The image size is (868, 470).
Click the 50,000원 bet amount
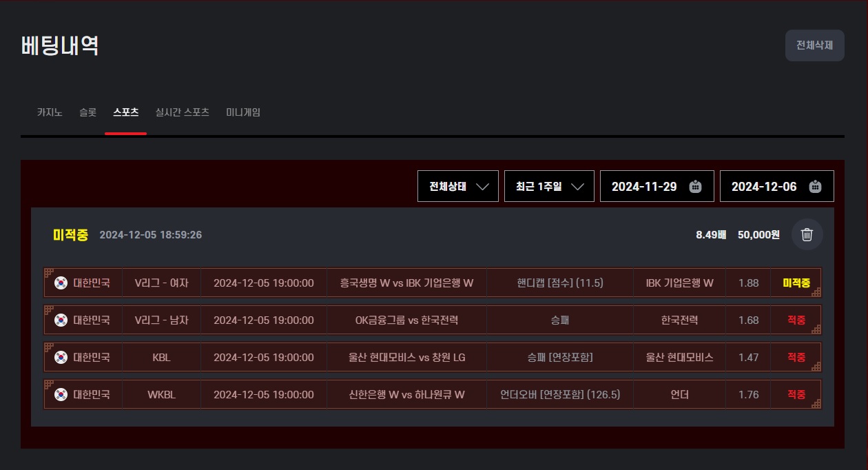pos(758,235)
